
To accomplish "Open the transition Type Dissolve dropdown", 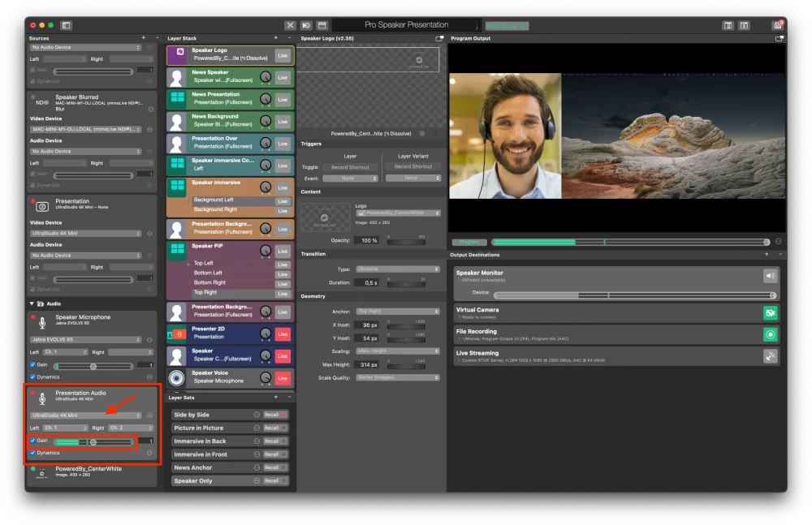I will point(398,269).
